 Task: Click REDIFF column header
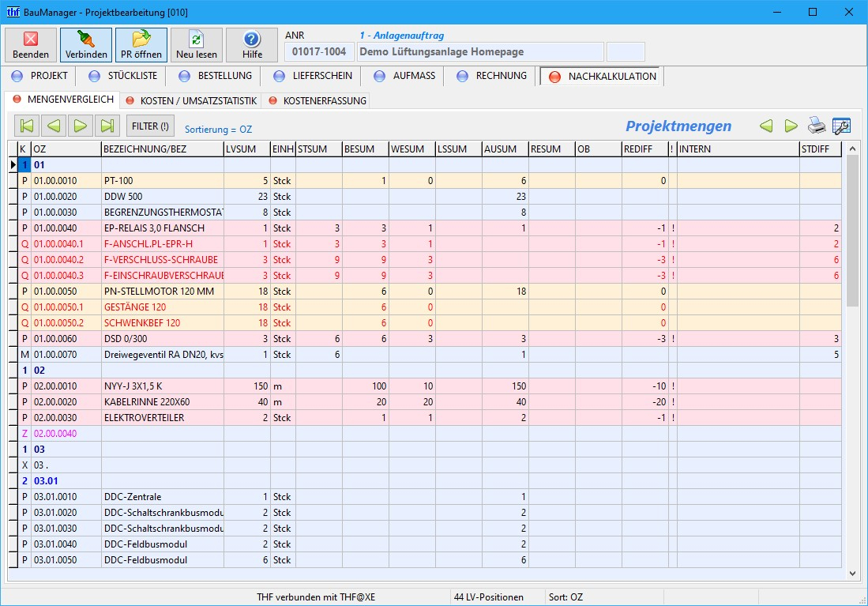point(644,149)
